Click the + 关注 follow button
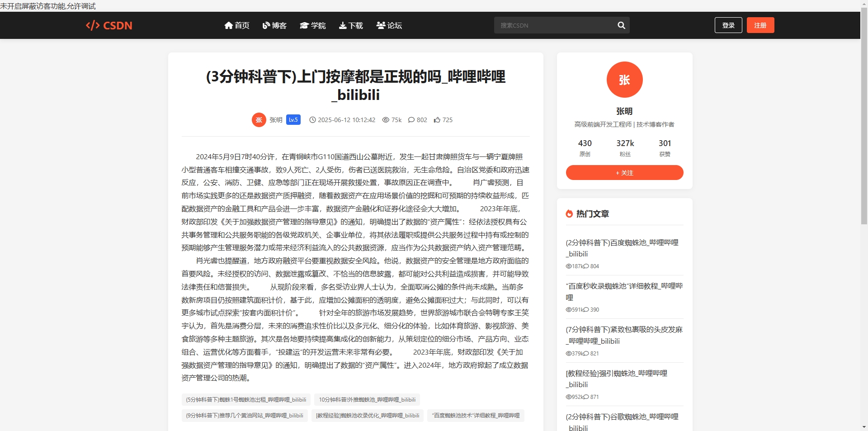The image size is (868, 431). [x=625, y=173]
